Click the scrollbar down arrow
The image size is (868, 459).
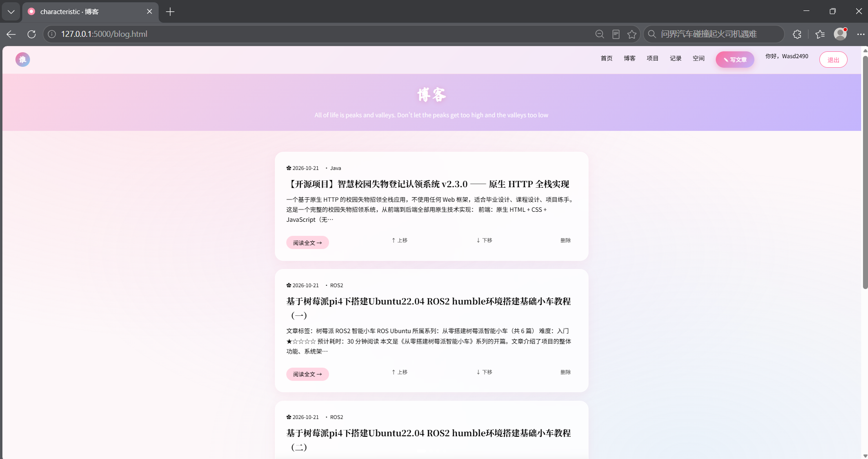865,455
